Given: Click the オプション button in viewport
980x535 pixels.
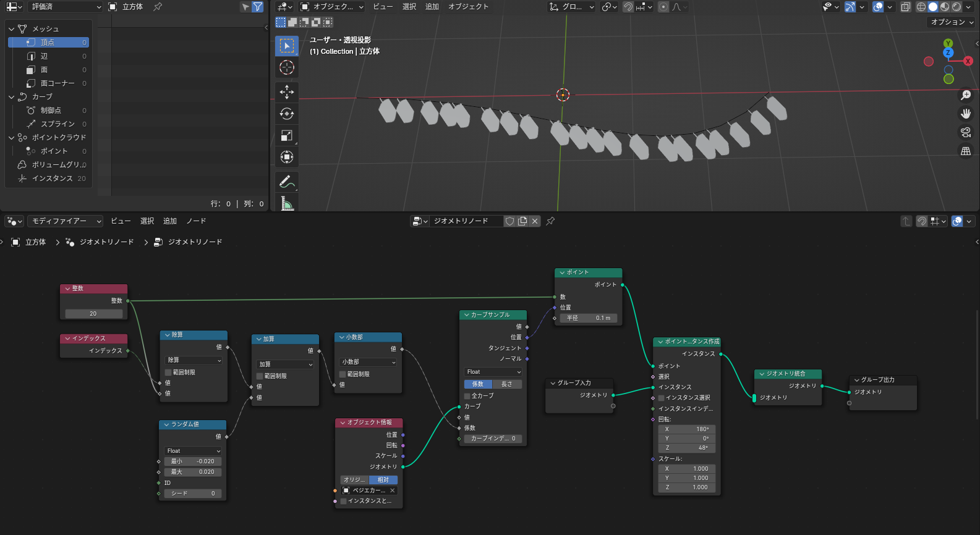Looking at the screenshot, I should pos(952,22).
